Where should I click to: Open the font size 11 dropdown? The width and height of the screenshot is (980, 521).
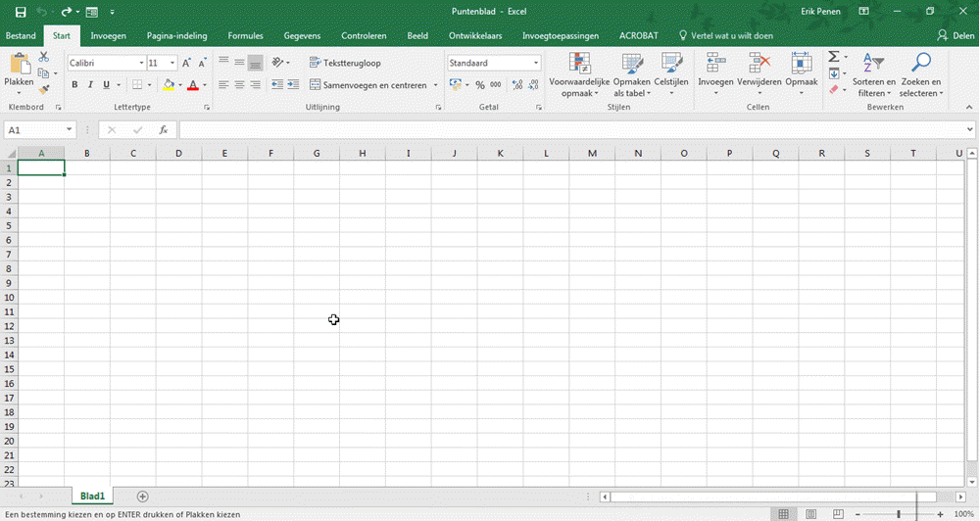pos(172,63)
